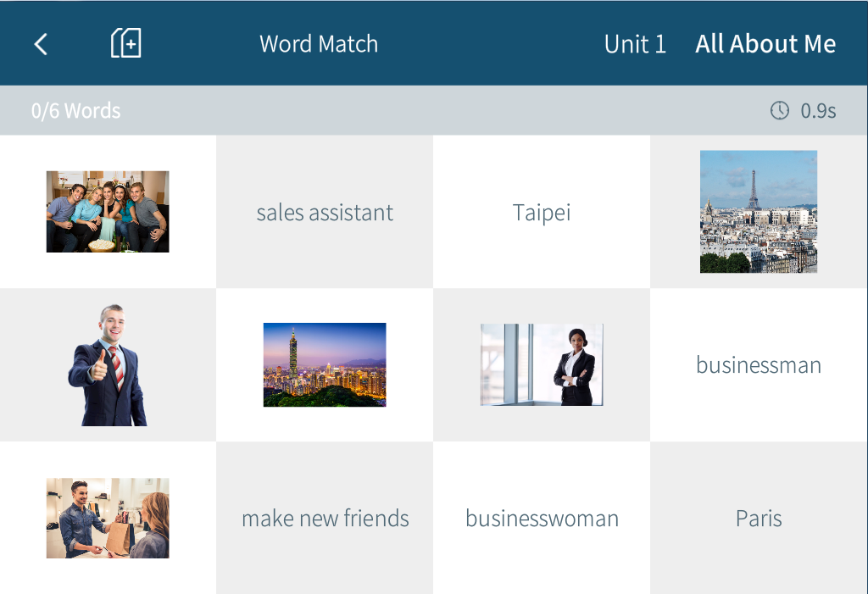Choose the "Paris" word card
The image size is (868, 594).
pyautogui.click(x=759, y=518)
